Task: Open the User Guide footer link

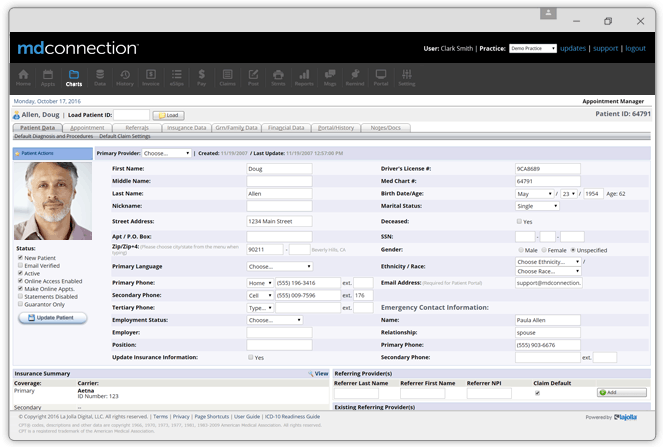Action: coord(247,417)
